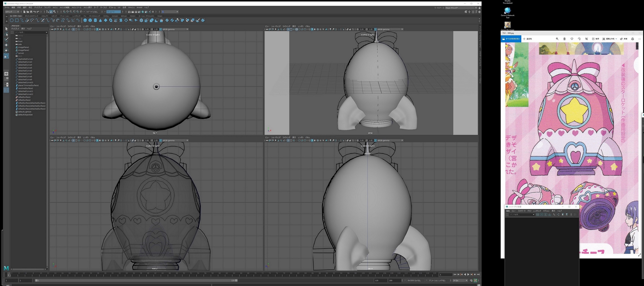Image resolution: width=644 pixels, height=286 pixels.
Task: Open the サーフェス menu
Action: pos(103,8)
